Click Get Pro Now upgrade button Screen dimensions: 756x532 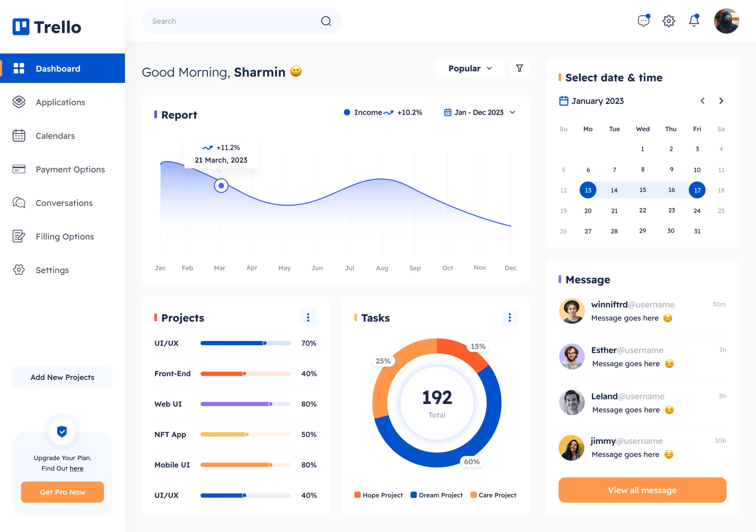pos(62,492)
